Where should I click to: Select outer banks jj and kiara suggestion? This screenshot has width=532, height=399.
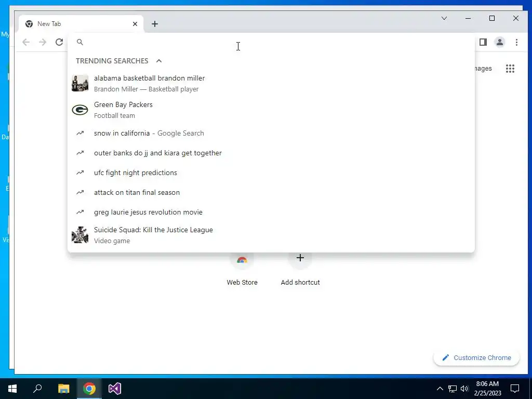(271, 153)
